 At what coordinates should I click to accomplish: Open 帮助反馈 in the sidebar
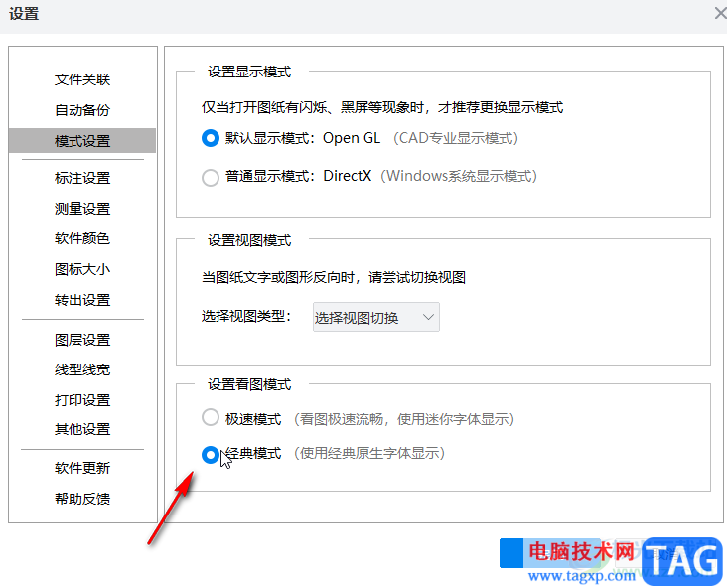[82, 499]
